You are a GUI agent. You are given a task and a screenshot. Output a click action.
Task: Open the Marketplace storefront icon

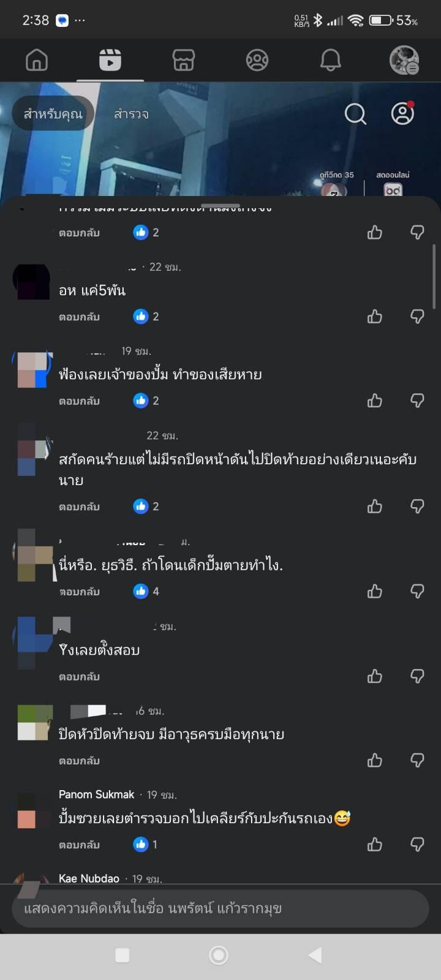point(184,60)
